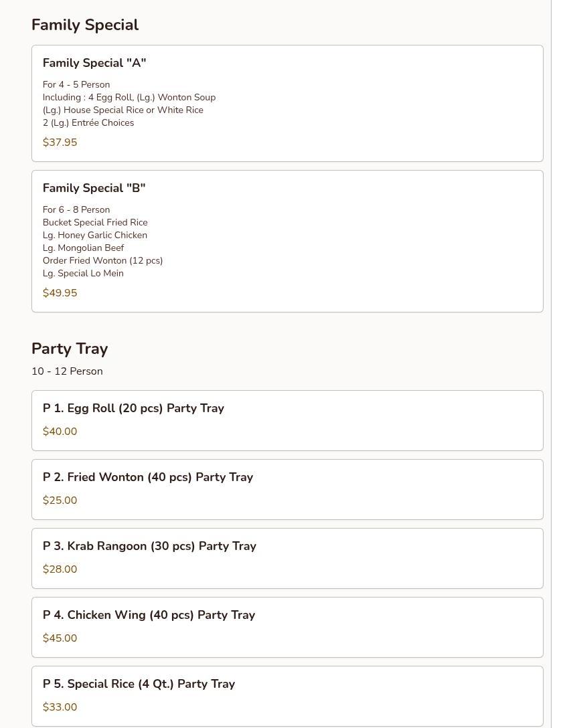Click the $45.00 Chicken Wing price
This screenshot has width=565, height=728.
pos(60,638)
